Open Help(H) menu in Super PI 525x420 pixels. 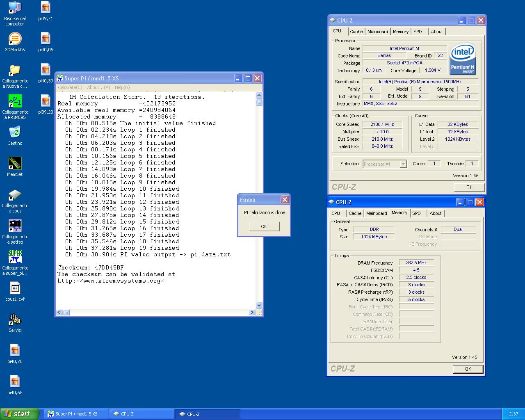point(122,87)
